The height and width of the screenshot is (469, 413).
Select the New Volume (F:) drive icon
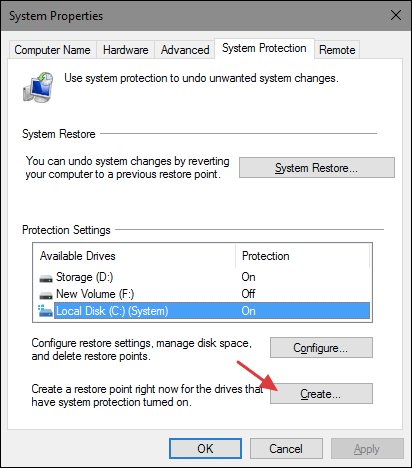coord(46,295)
